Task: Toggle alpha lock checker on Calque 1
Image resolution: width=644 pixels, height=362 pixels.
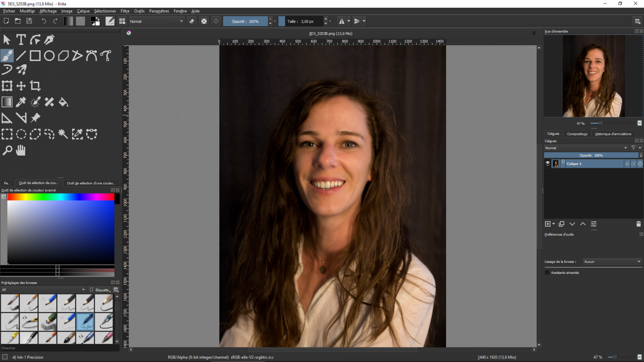Action: click(640, 164)
